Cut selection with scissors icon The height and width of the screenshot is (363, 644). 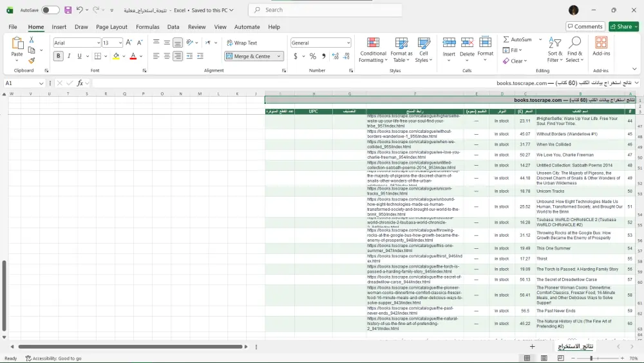coord(31,40)
